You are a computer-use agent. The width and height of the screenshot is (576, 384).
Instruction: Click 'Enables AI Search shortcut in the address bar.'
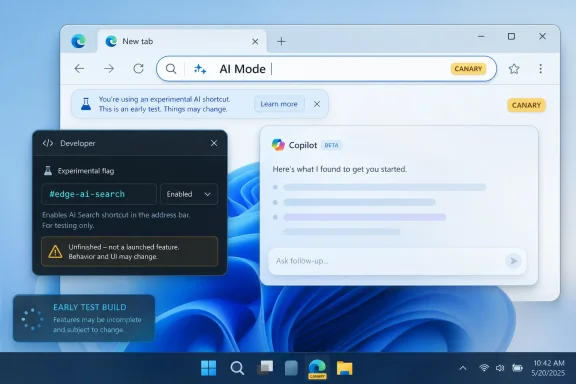(x=116, y=215)
